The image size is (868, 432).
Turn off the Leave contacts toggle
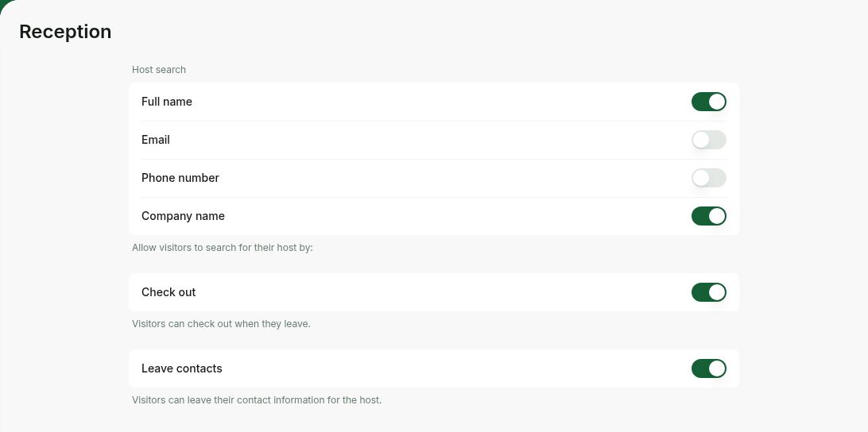pos(708,369)
